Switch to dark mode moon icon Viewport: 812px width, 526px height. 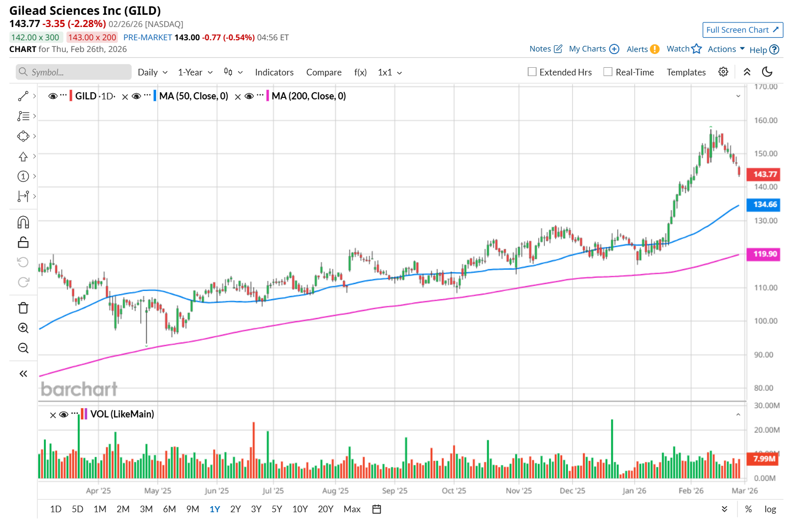click(x=767, y=72)
